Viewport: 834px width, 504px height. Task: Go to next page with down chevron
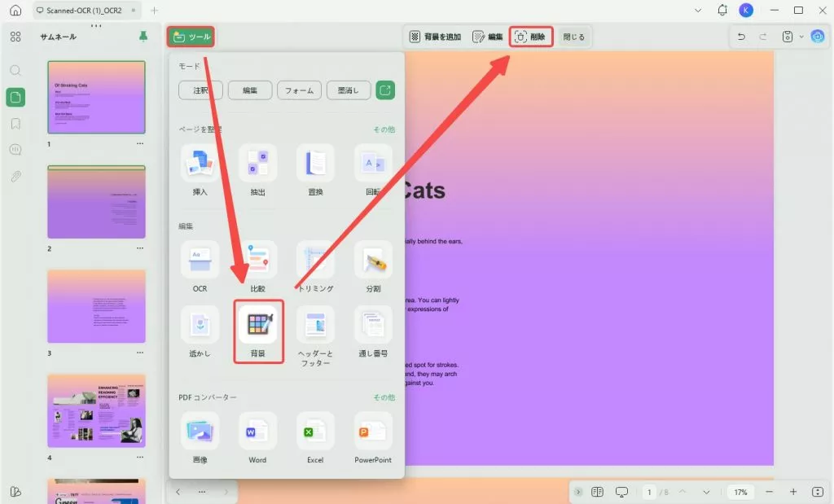(706, 493)
